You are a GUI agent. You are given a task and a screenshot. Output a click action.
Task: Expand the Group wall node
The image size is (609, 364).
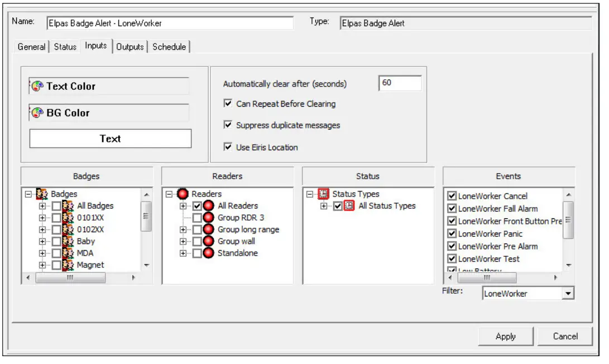click(183, 241)
